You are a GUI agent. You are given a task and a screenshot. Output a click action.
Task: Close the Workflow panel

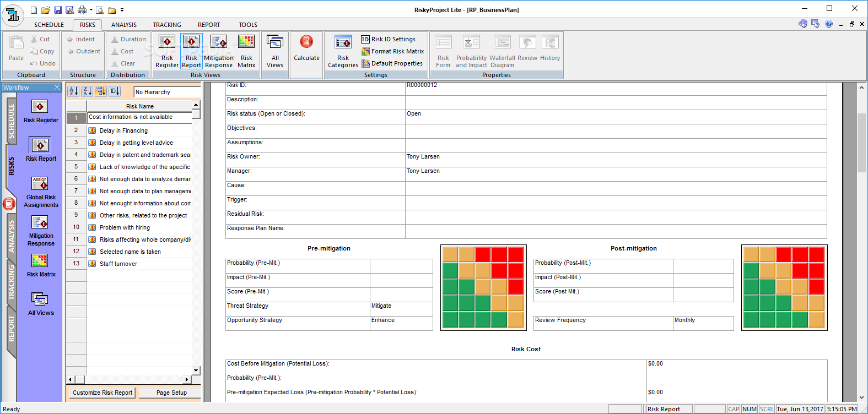(x=57, y=88)
